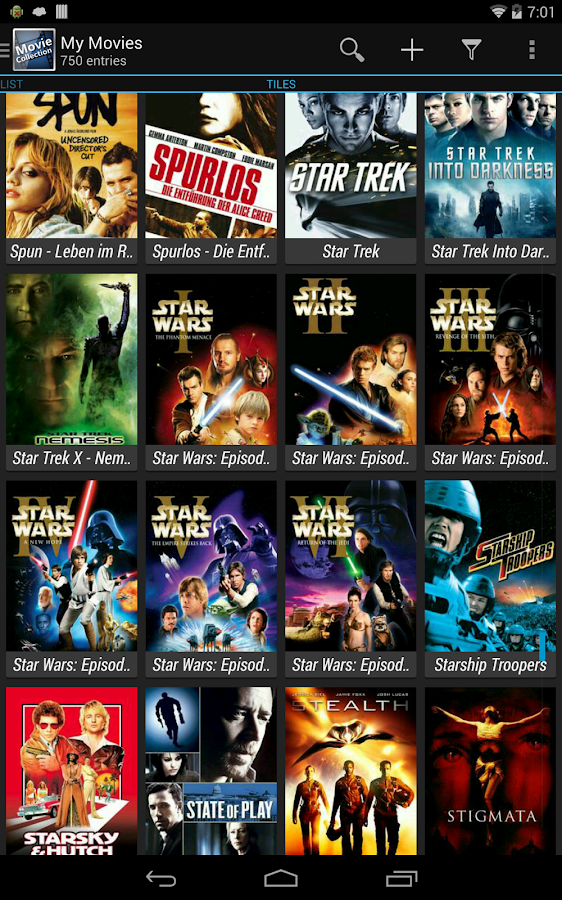Click the 'Star Trek X - Nem..' title label

tap(72, 458)
